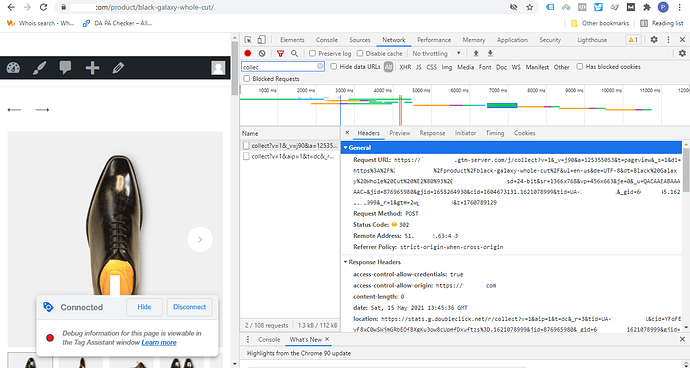
Task: Open the Reading list button
Action: coord(661,23)
